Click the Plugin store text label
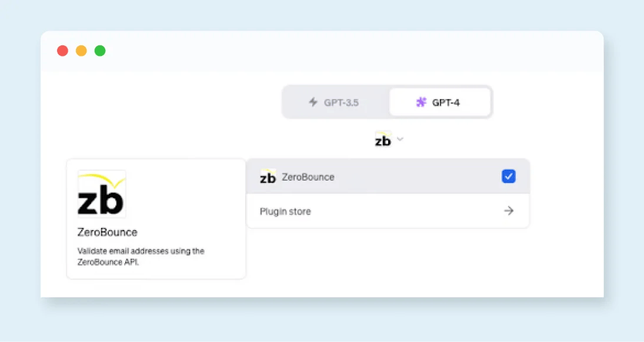 click(285, 211)
